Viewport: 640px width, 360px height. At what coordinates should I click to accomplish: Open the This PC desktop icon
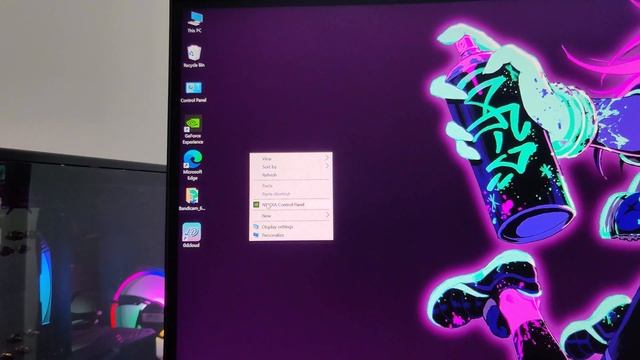[195, 22]
